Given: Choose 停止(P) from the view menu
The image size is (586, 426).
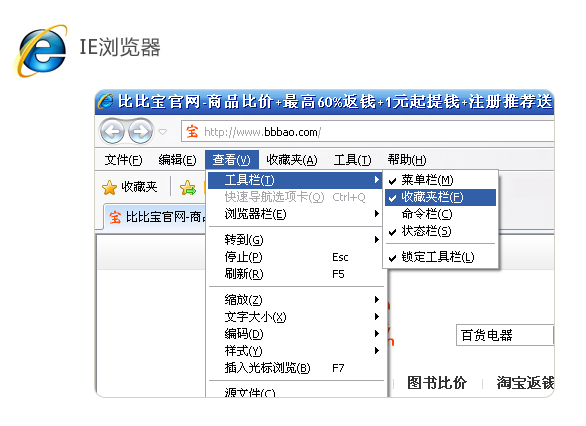Looking at the screenshot, I should pos(294,257).
